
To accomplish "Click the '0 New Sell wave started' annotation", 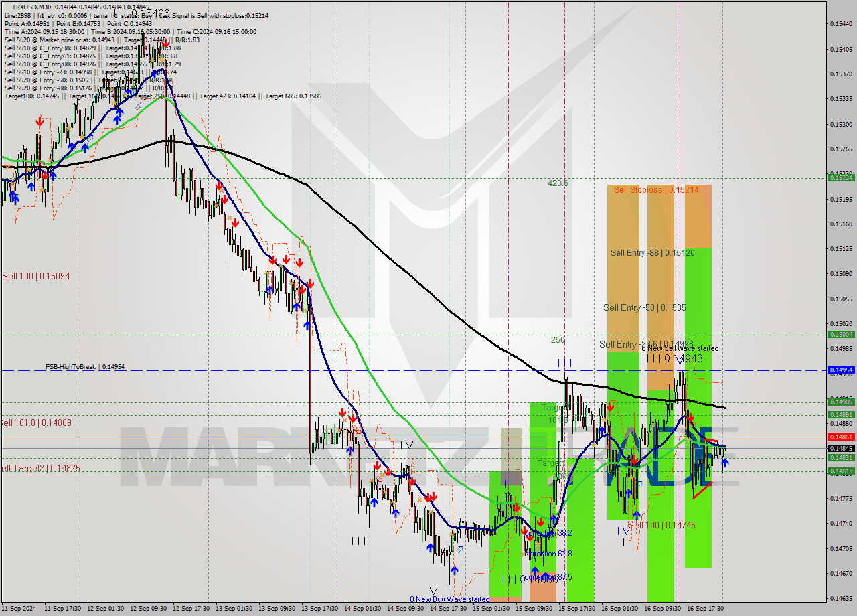I will [x=680, y=348].
